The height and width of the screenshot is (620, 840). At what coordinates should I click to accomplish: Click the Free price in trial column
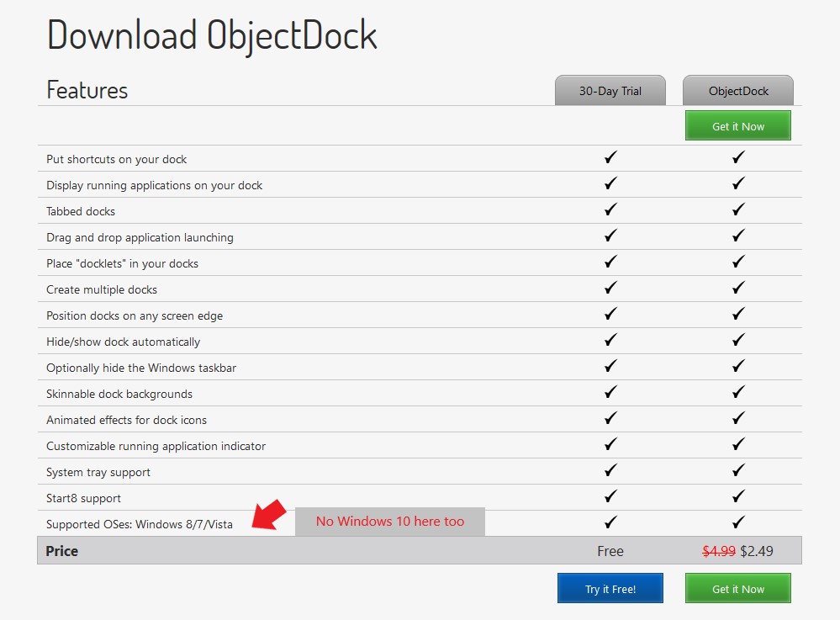pyautogui.click(x=610, y=551)
